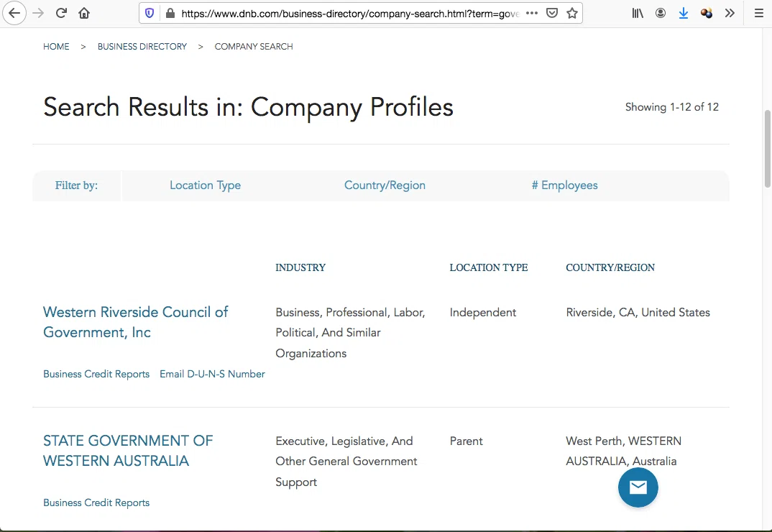Focus the URL address bar

[349, 14]
